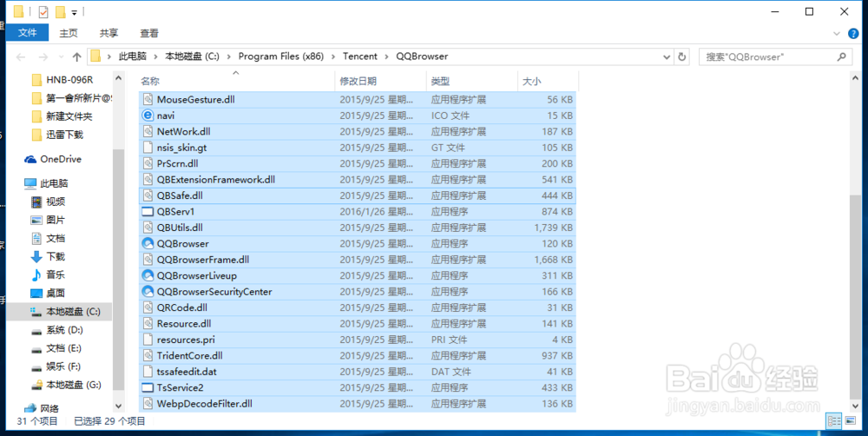Image resolution: width=868 pixels, height=436 pixels.
Task: Switch to the 查看 ribbon tab
Action: (x=149, y=33)
